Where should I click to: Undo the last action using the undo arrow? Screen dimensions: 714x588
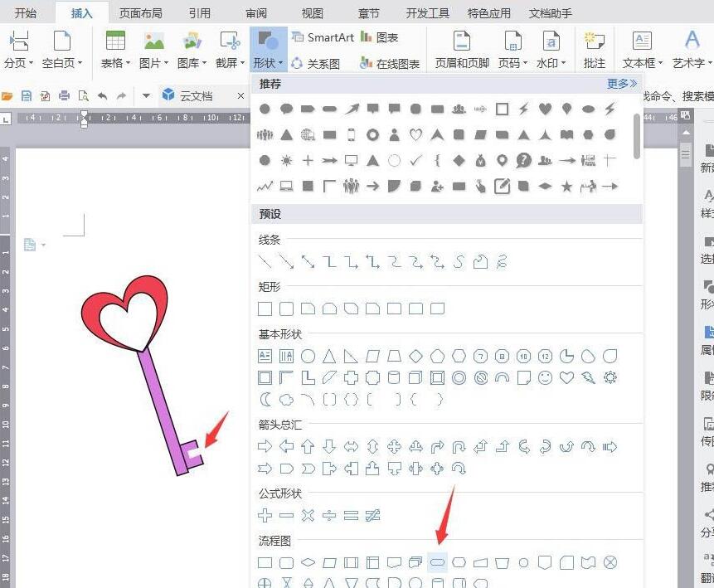click(x=101, y=96)
